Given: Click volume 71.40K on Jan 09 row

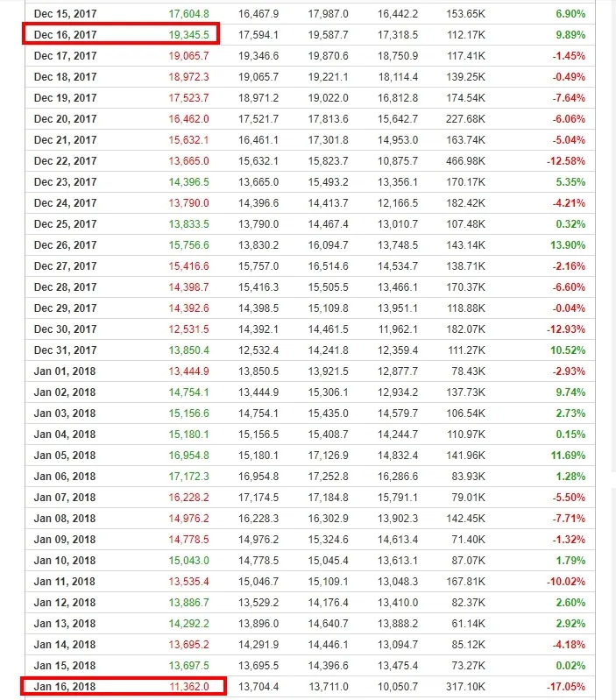Looking at the screenshot, I should pos(468,540).
